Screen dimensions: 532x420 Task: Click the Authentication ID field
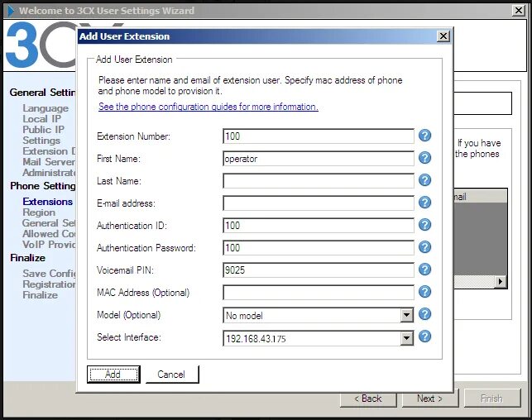(x=319, y=226)
